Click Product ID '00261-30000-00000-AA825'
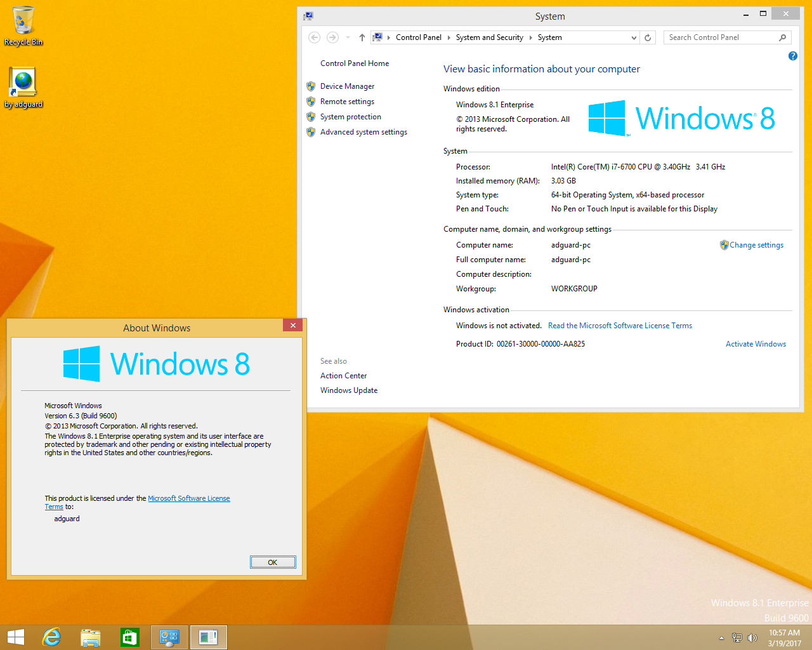This screenshot has width=812, height=650. [x=540, y=344]
